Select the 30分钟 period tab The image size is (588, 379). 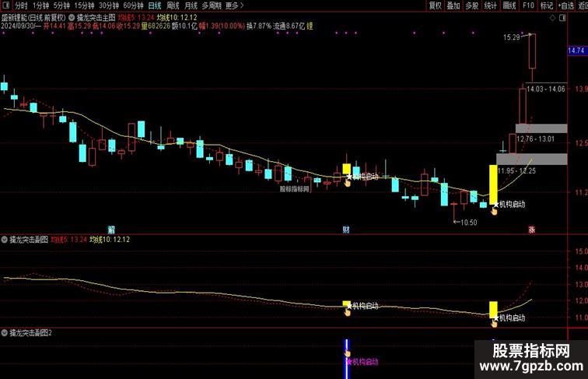click(x=109, y=5)
